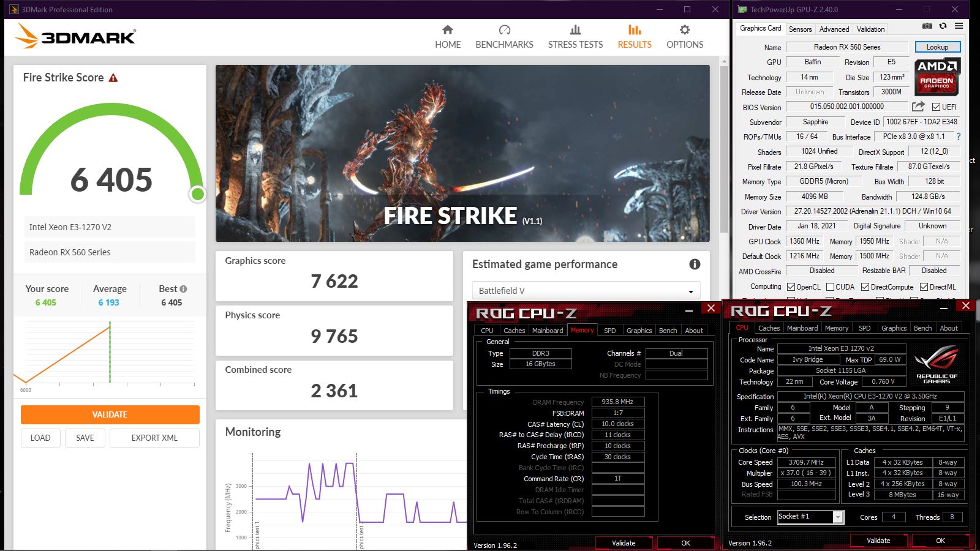Click the 3DMark logo
This screenshot has height=551, width=980.
tap(75, 36)
